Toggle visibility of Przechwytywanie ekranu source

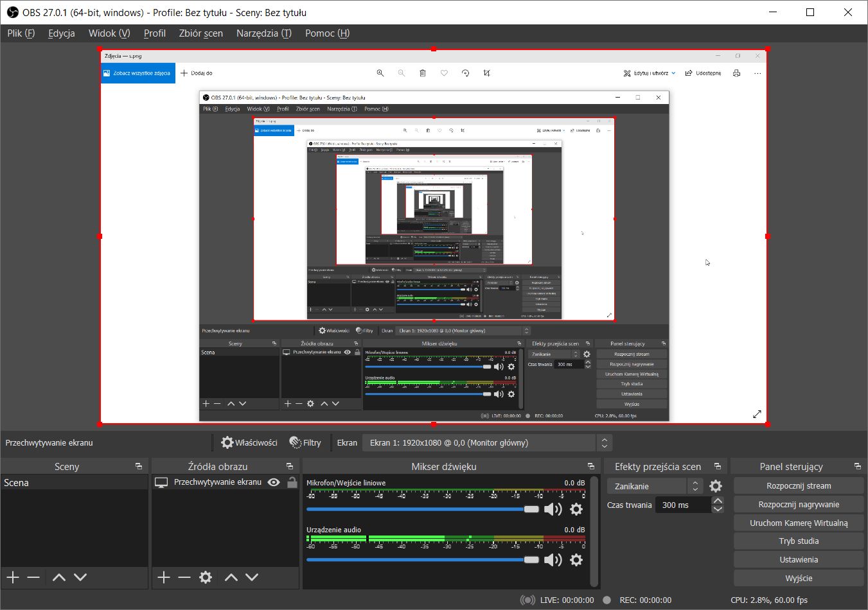(274, 482)
